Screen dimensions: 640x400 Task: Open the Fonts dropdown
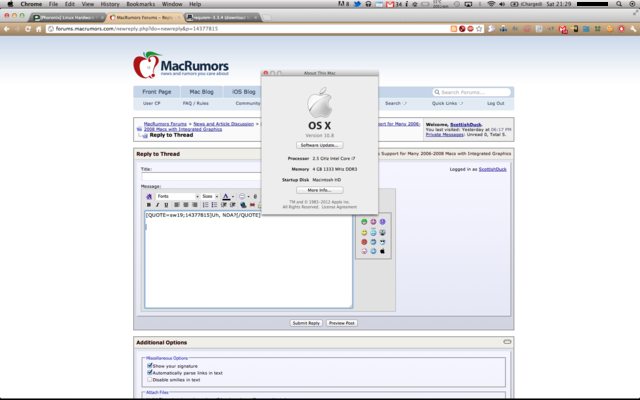(x=178, y=196)
